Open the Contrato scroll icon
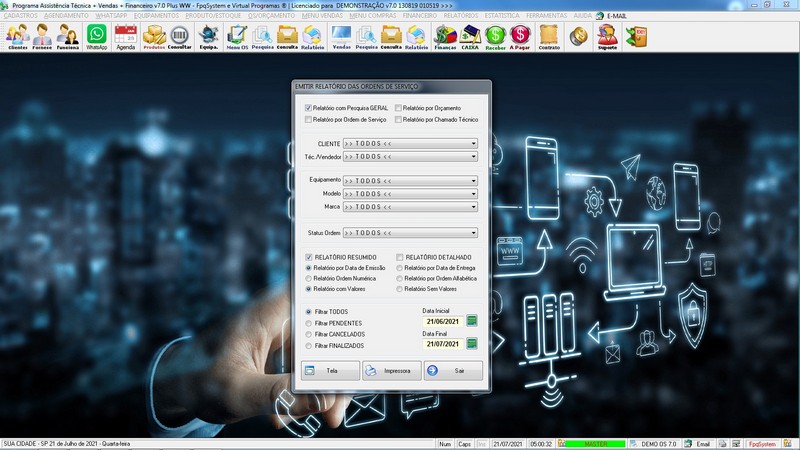The image size is (800, 450). [x=549, y=37]
